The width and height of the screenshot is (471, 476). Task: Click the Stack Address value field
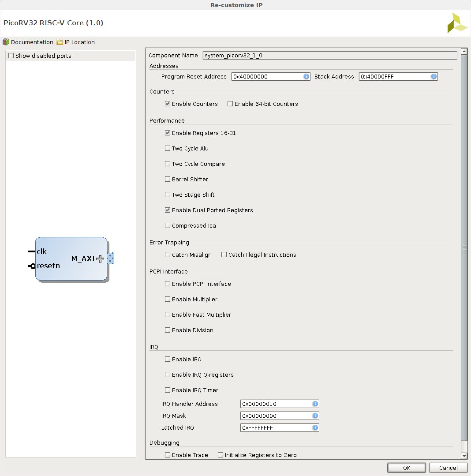(x=398, y=76)
